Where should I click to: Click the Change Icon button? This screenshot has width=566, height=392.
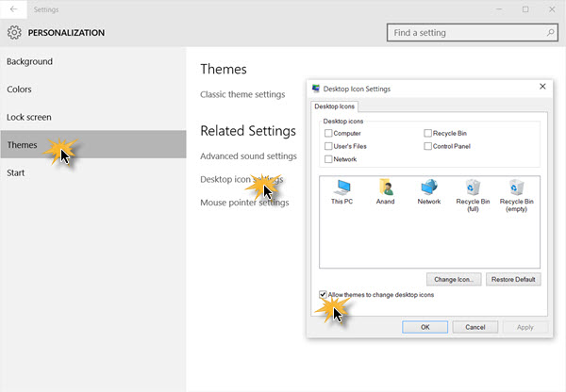tap(454, 280)
